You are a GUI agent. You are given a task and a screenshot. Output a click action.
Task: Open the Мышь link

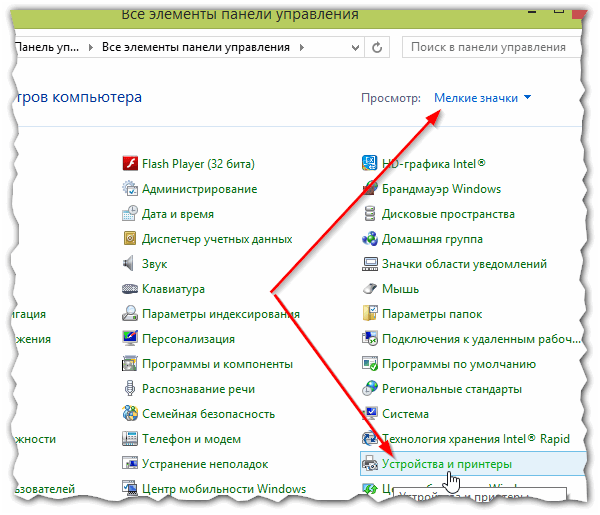click(400, 289)
